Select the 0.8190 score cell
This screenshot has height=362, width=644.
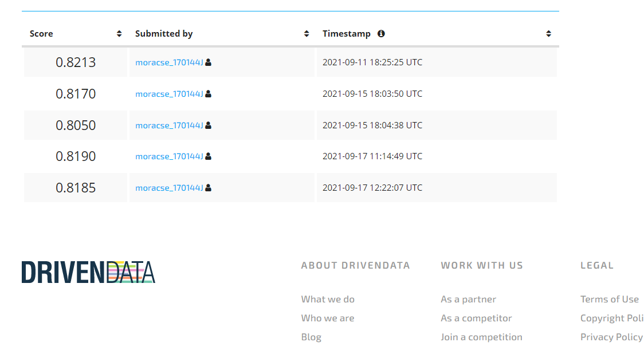[x=76, y=156]
